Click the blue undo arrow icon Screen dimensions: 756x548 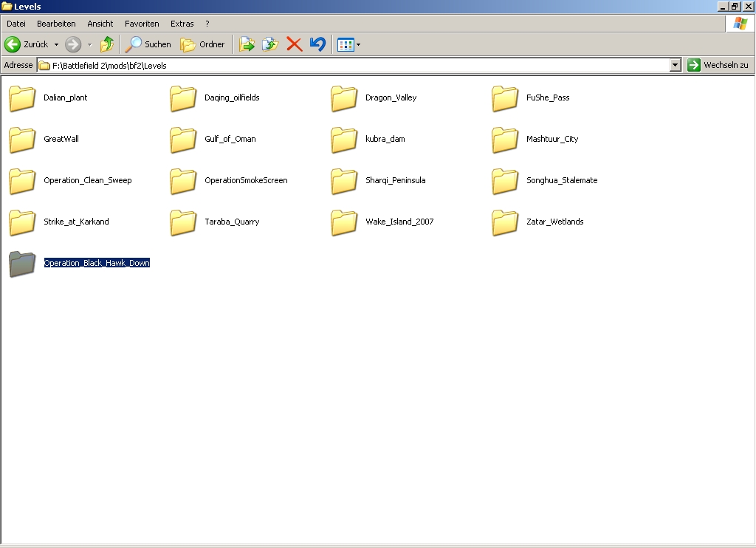317,44
